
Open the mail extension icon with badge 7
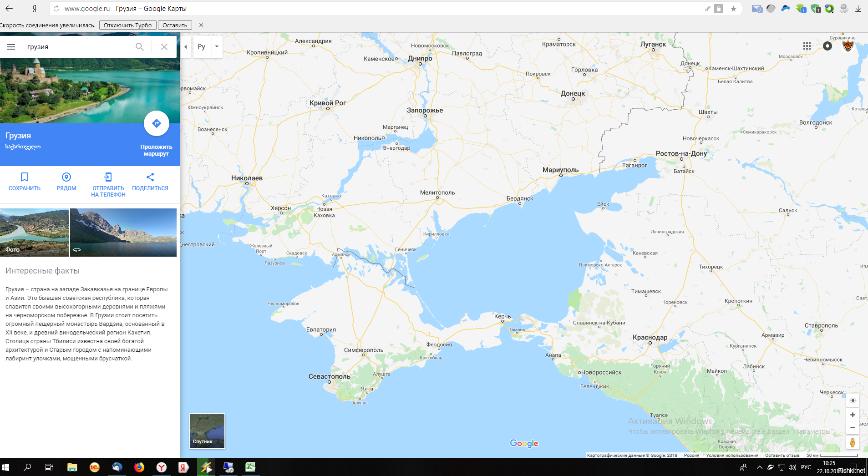click(757, 9)
